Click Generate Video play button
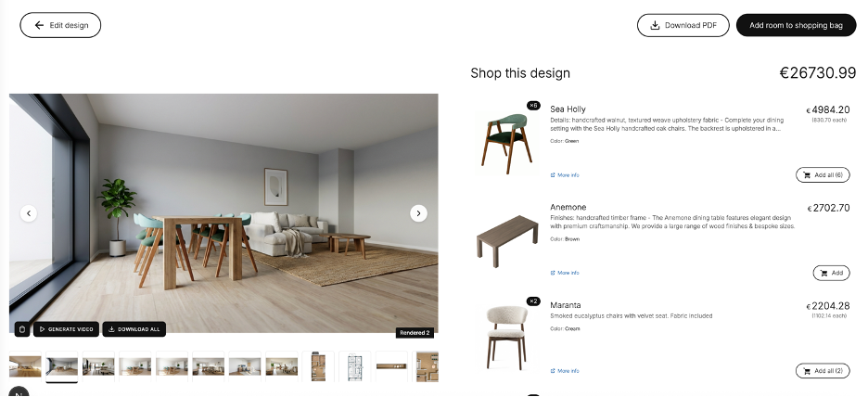The height and width of the screenshot is (397, 868). point(67,329)
